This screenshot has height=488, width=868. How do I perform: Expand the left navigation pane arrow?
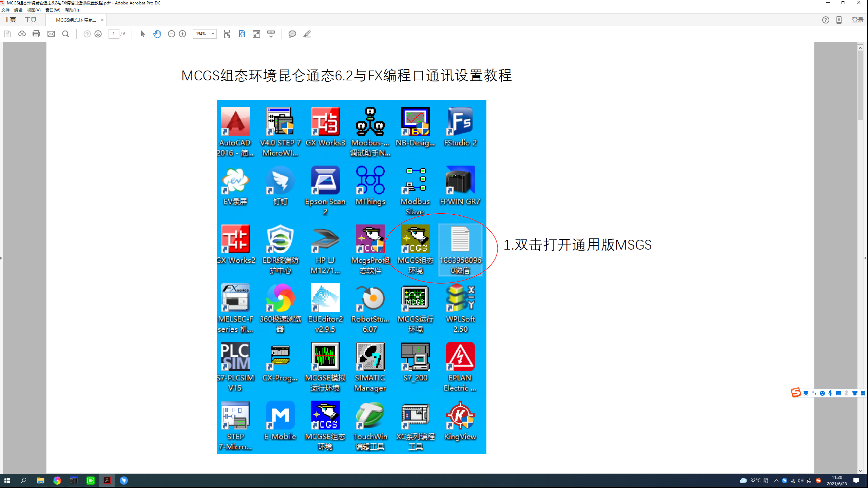(1, 258)
